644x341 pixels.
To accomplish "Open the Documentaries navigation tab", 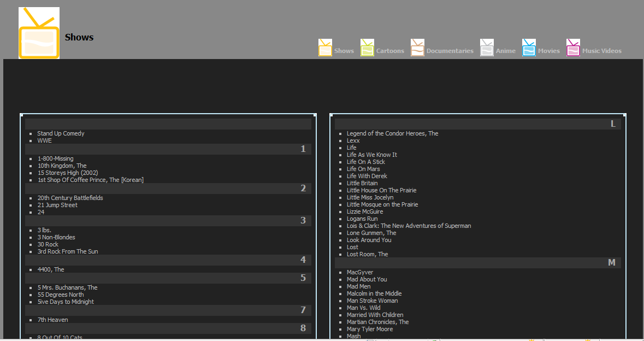I will pos(450,51).
